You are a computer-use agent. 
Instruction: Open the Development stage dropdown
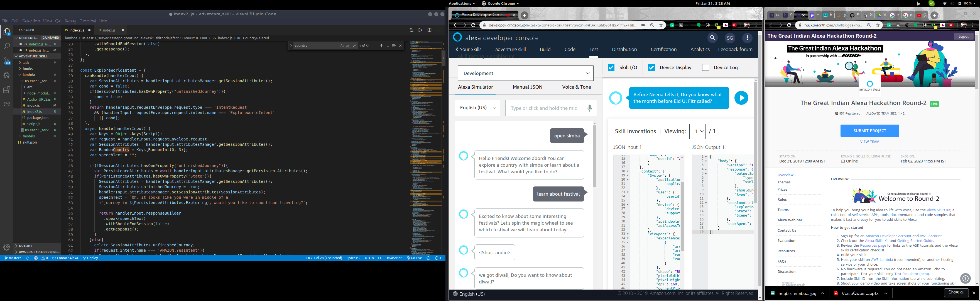coord(525,73)
